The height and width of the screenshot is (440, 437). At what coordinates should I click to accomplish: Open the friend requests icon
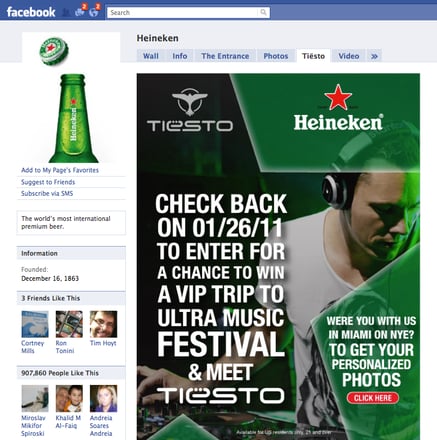pyautogui.click(x=66, y=12)
